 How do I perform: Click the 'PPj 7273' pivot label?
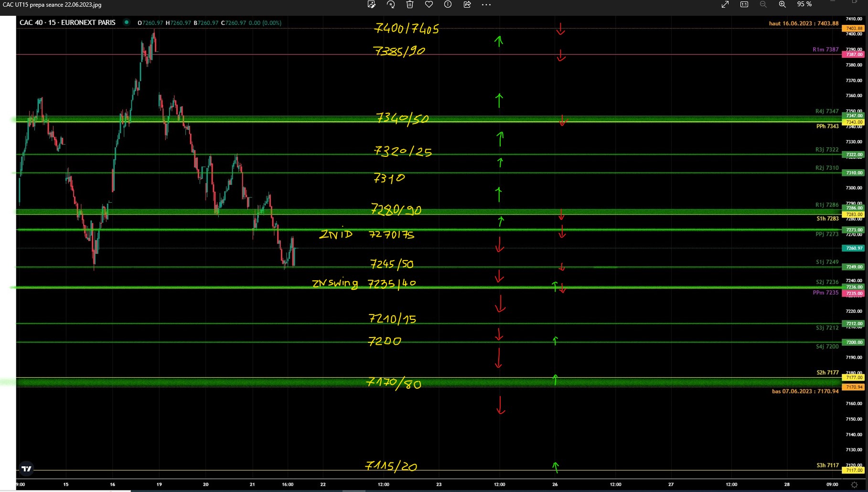[827, 234]
